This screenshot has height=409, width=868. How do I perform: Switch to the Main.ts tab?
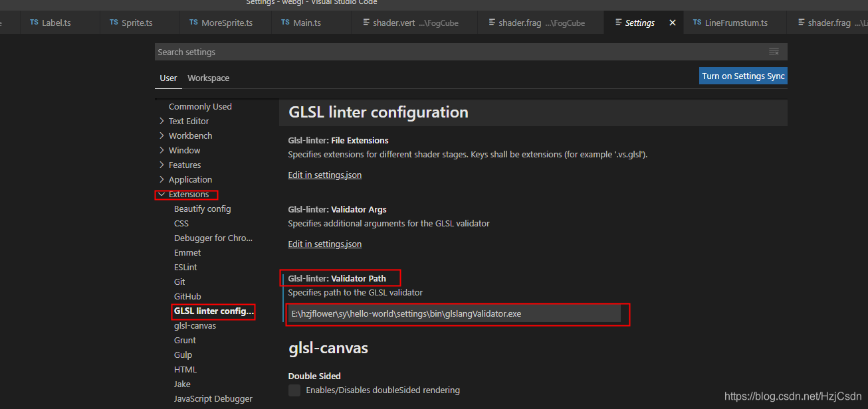pos(307,23)
